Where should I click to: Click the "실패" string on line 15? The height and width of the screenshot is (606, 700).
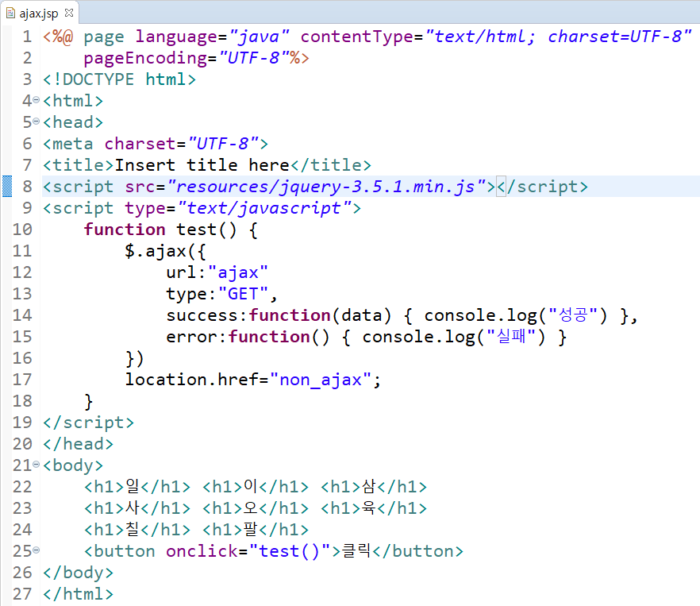point(511,337)
